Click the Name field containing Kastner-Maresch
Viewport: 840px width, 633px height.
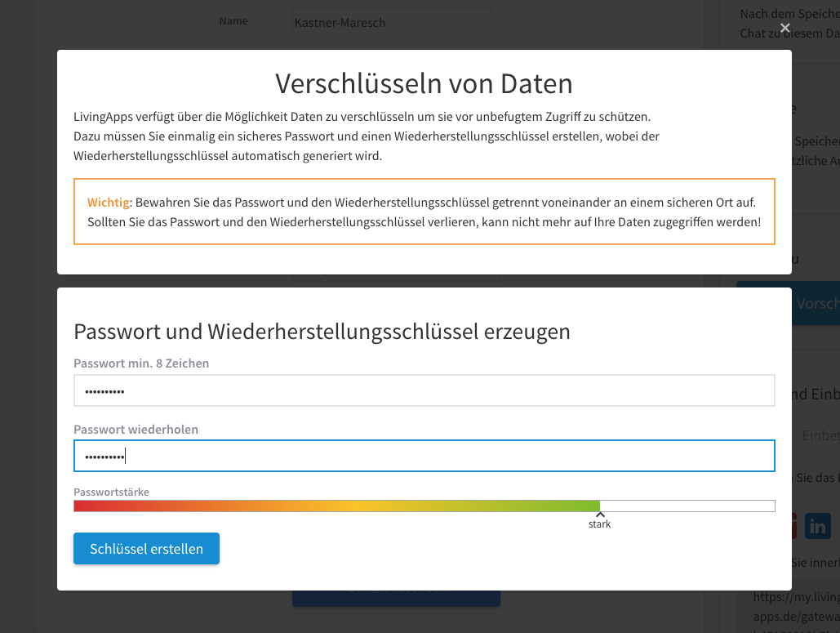pos(392,22)
